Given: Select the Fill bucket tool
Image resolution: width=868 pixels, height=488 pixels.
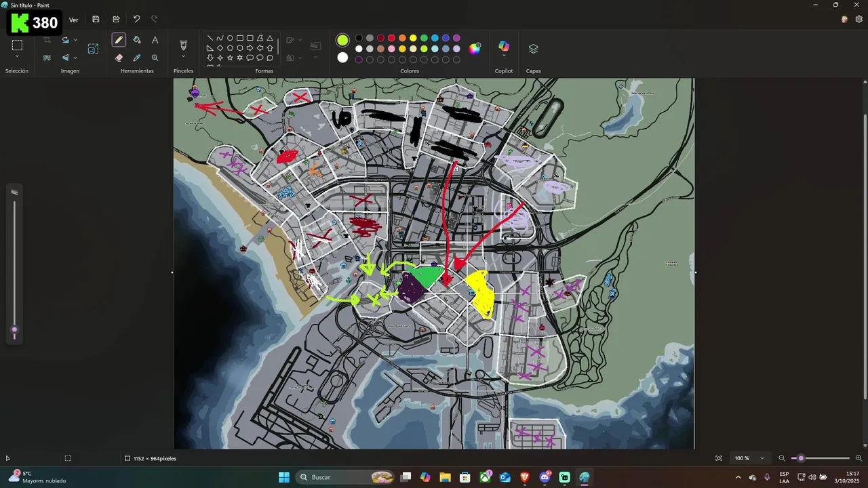Looking at the screenshot, I should (137, 40).
